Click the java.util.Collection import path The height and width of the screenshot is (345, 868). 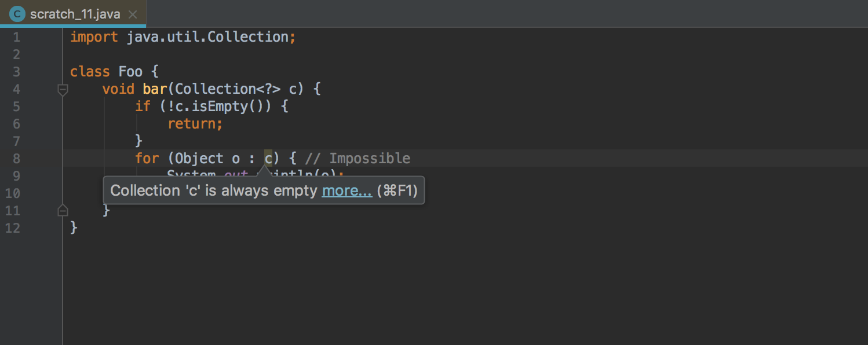(x=207, y=37)
